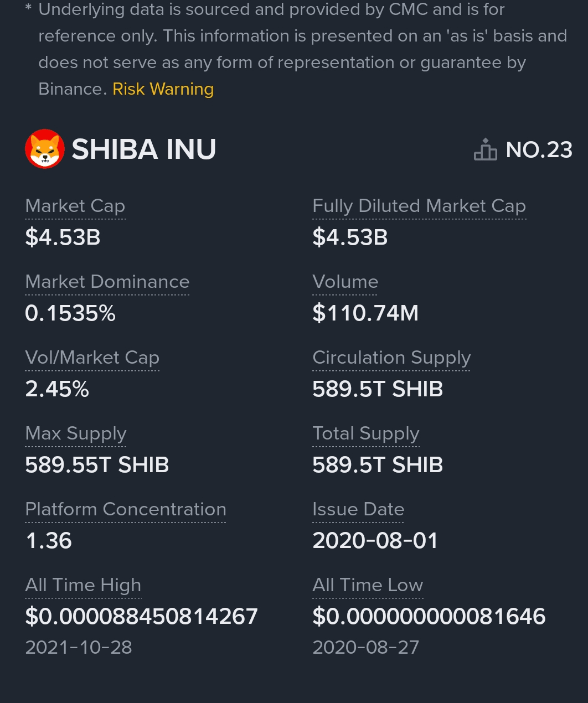The height and width of the screenshot is (703, 588).
Task: Click the all time low price value
Action: 429,617
